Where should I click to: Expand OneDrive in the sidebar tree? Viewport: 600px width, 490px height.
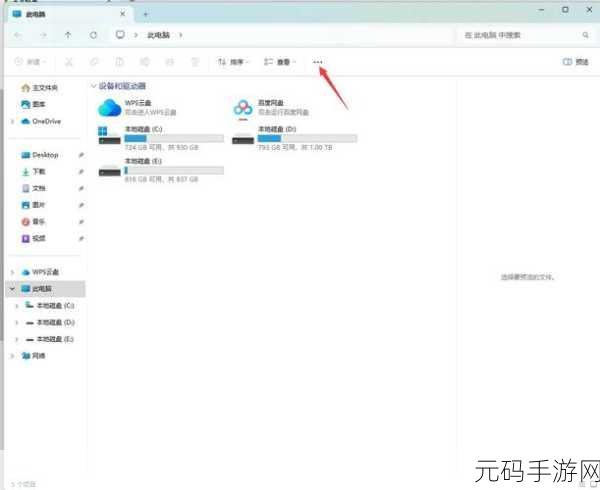[x=13, y=122]
